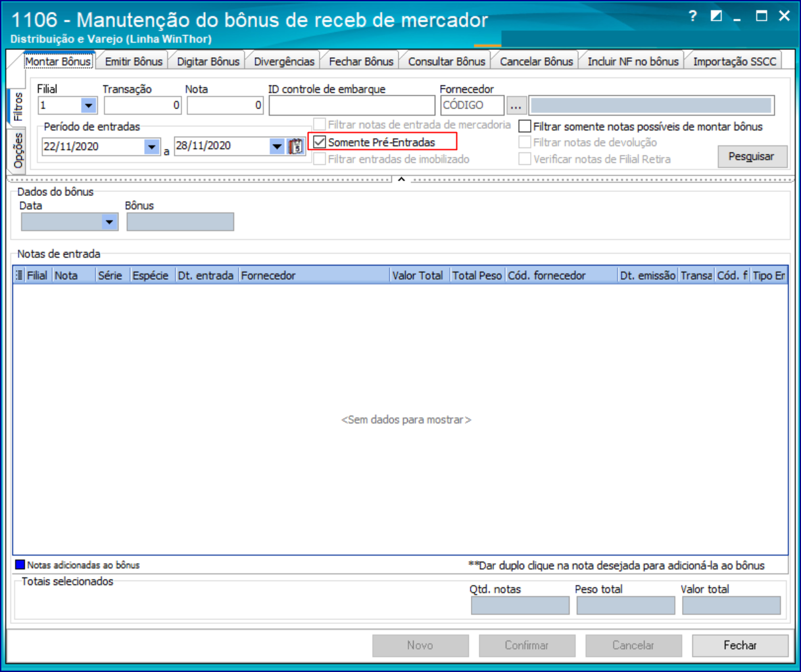Sort by Dt. emissão column header

[648, 276]
